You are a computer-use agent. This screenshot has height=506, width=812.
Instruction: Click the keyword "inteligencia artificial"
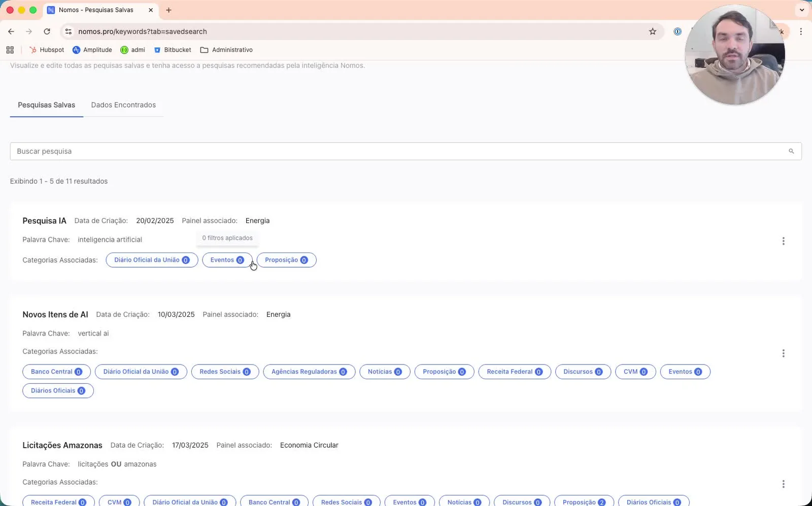110,239
